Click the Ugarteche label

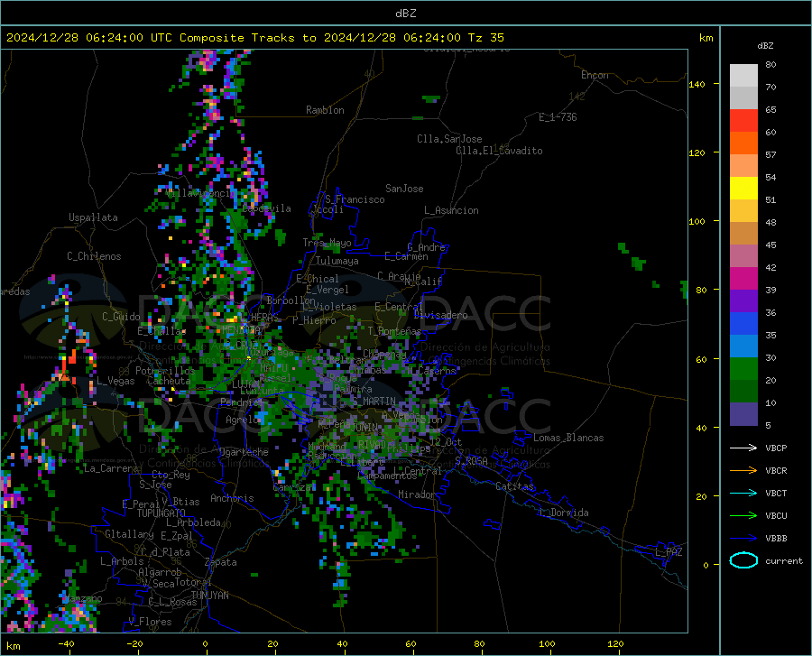pos(244,452)
